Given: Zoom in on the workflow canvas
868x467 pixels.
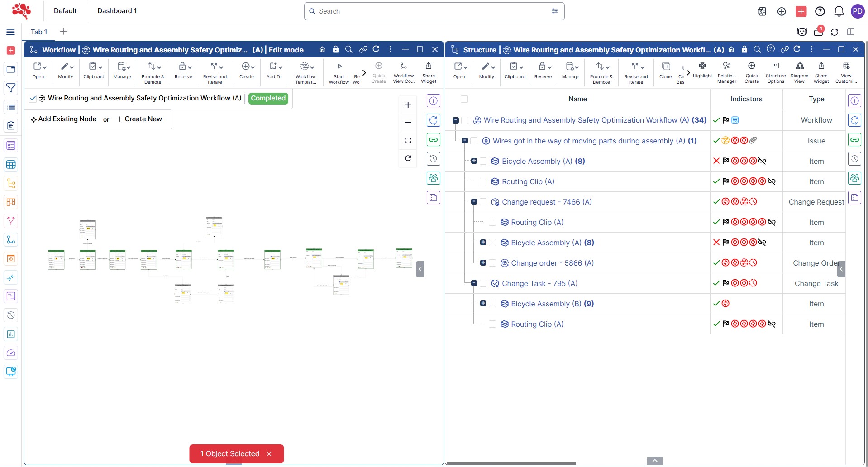Looking at the screenshot, I should [x=408, y=105].
